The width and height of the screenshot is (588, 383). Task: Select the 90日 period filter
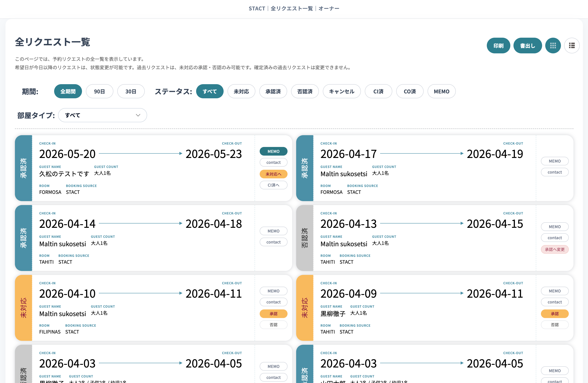point(100,91)
